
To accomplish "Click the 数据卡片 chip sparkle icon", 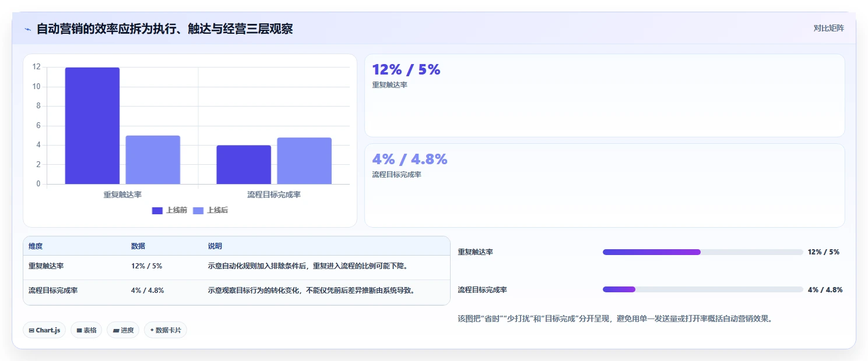I will 152,330.
